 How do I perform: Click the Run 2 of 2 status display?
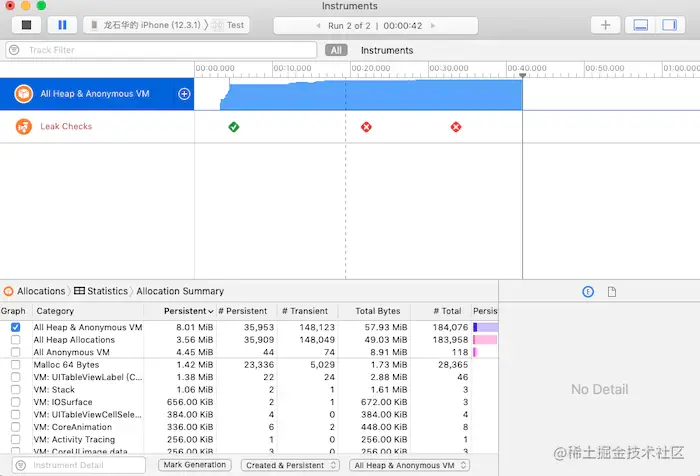pos(375,25)
